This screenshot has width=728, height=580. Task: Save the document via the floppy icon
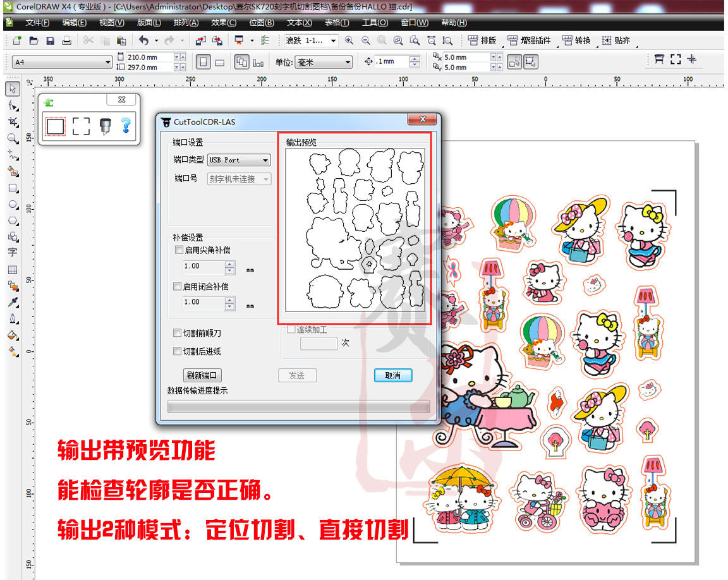(50, 41)
